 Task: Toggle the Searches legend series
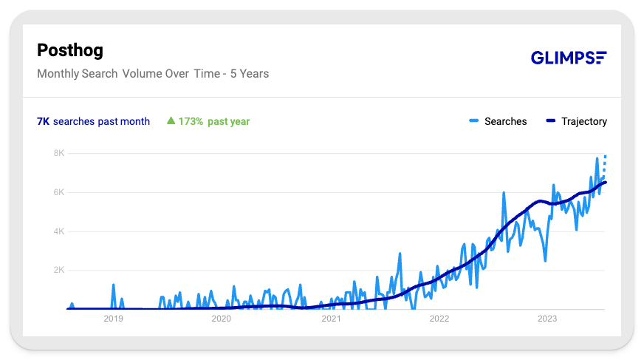pos(505,121)
